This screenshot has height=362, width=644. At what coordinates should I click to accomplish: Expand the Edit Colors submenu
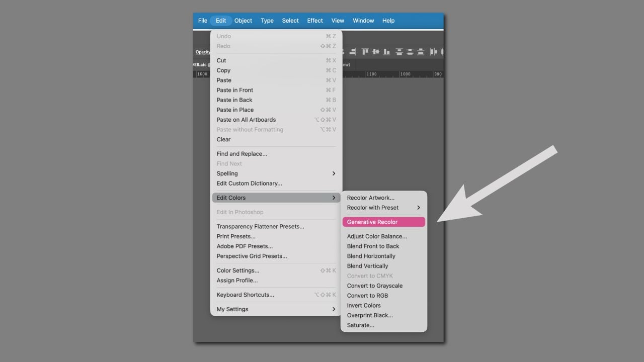[x=276, y=198]
